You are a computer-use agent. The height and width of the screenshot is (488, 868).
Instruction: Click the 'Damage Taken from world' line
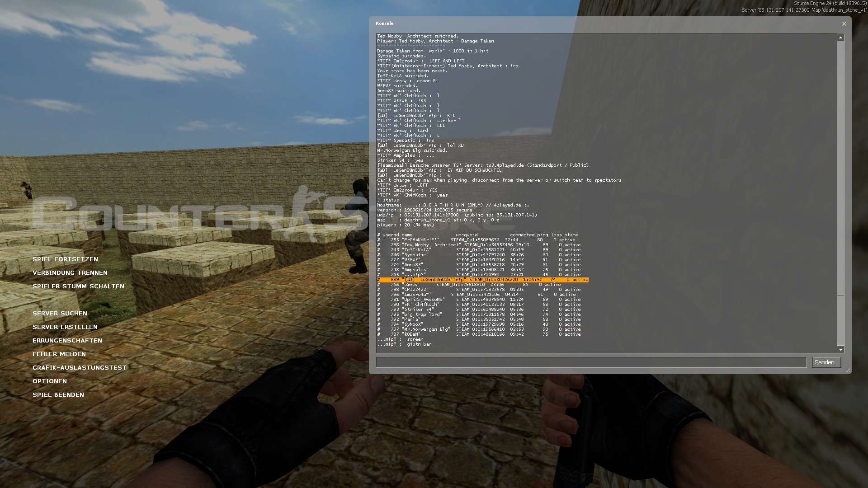tap(433, 51)
